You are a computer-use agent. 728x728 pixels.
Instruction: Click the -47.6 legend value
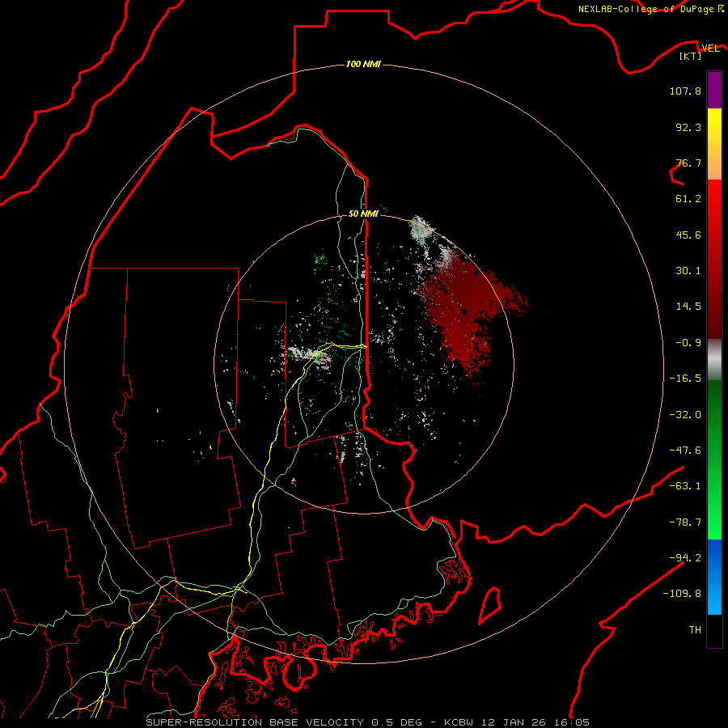point(685,451)
